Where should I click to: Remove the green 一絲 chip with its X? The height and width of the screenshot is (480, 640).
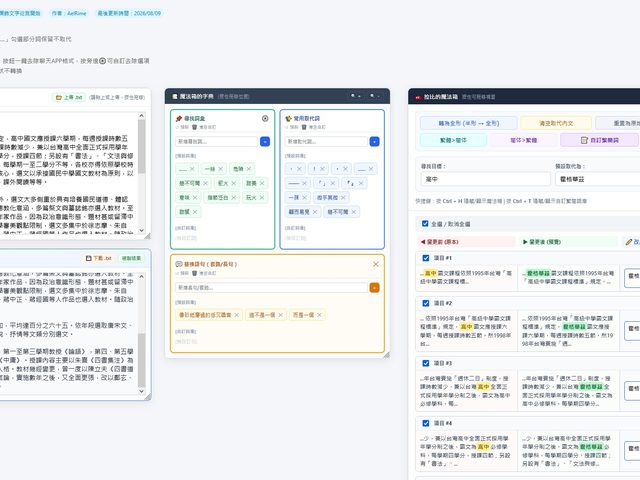coord(220,169)
